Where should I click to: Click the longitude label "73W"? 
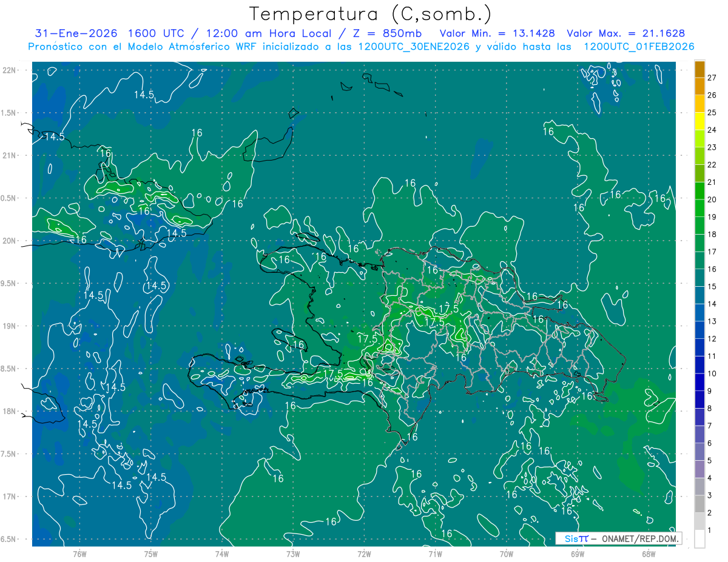point(293,554)
